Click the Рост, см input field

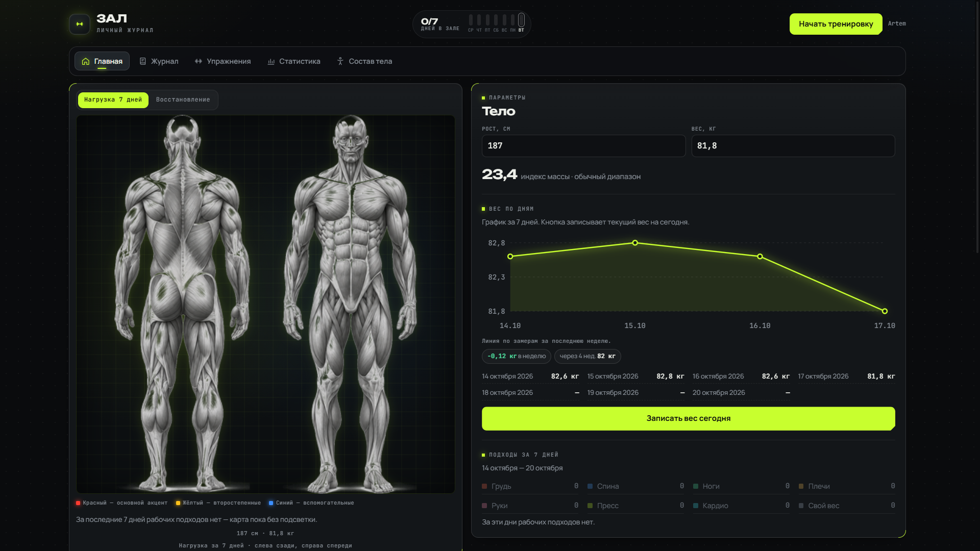click(584, 146)
